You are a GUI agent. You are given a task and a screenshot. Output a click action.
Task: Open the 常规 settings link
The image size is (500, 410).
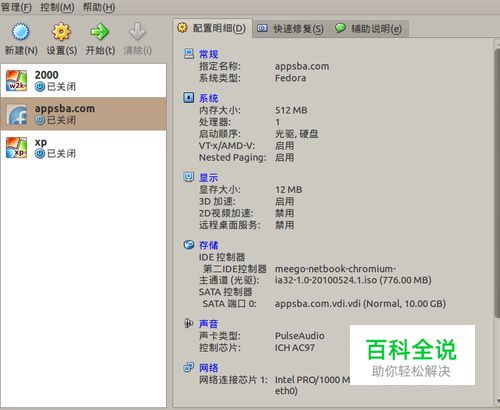(209, 54)
